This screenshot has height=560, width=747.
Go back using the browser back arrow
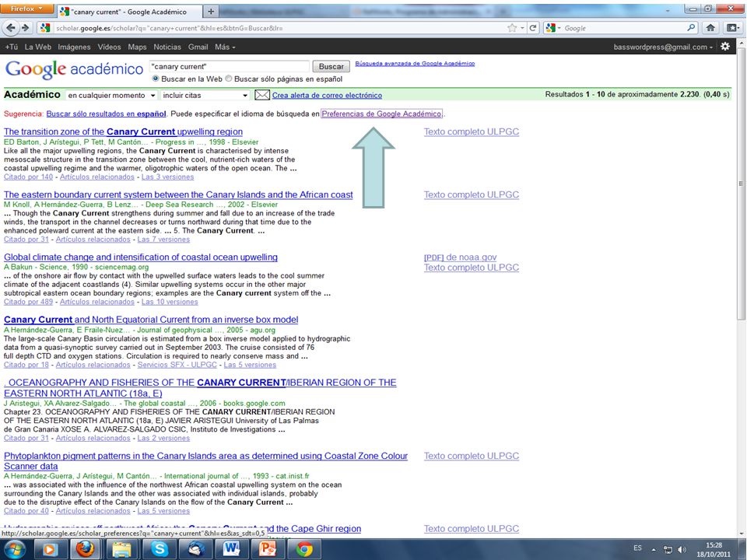coord(10,28)
